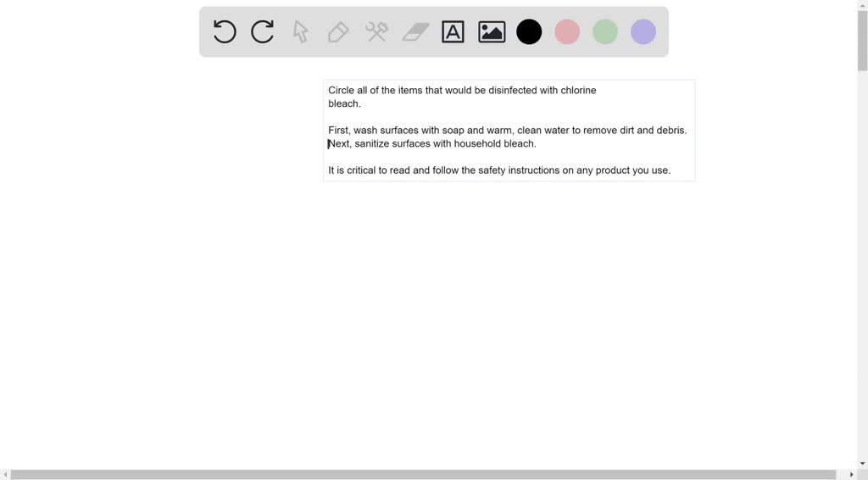Choose the purple color swatch
Screen dimensions: 868x480
(x=643, y=31)
